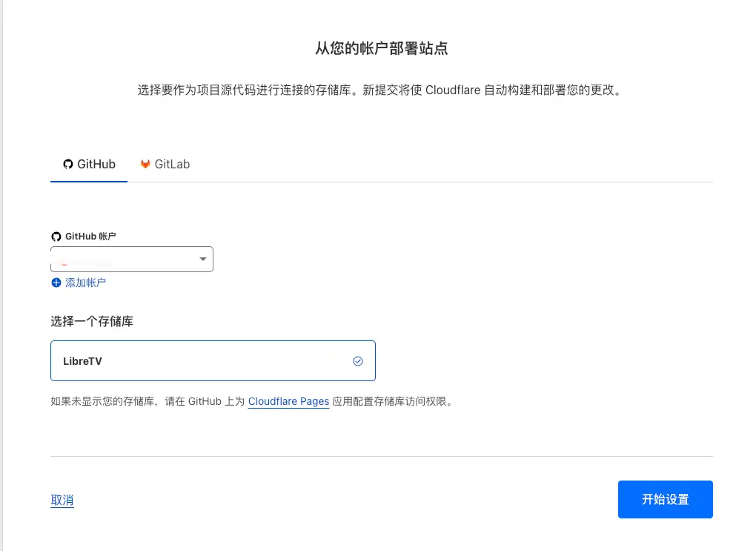Select the LibreTV repository row
This screenshot has height=551, width=756.
coord(213,361)
